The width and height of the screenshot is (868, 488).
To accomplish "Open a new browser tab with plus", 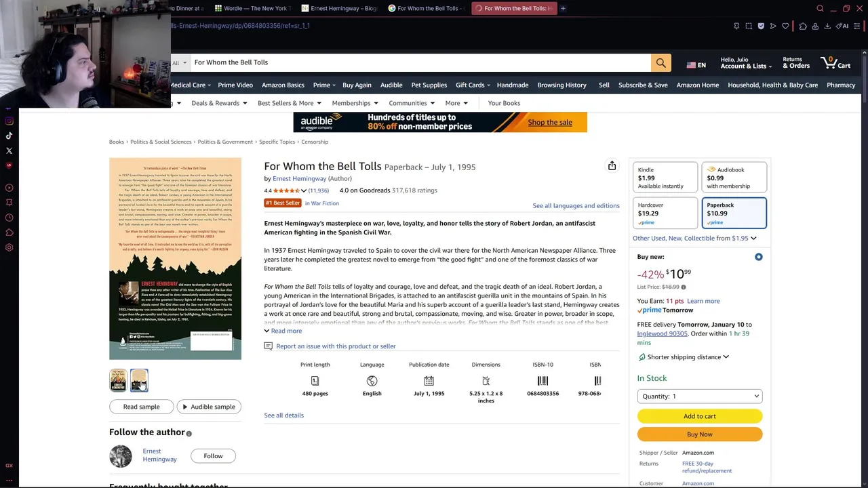I will click(563, 8).
